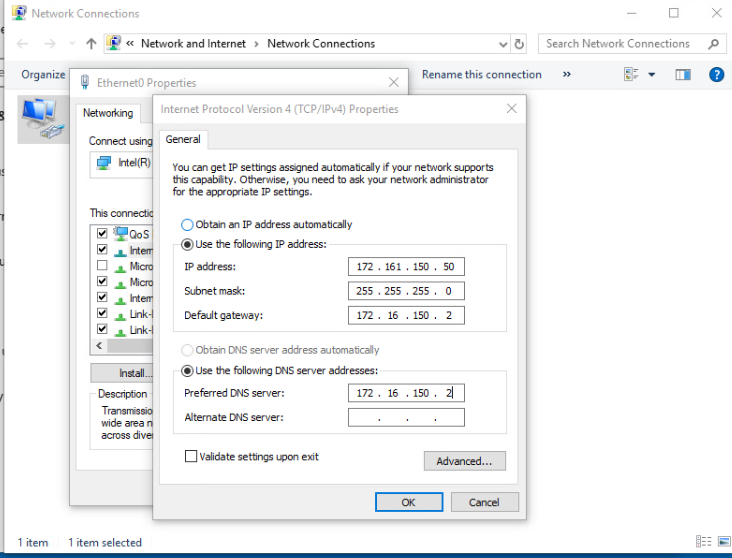732x558 pixels.
Task: Click the Advanced... button
Action: click(x=464, y=461)
